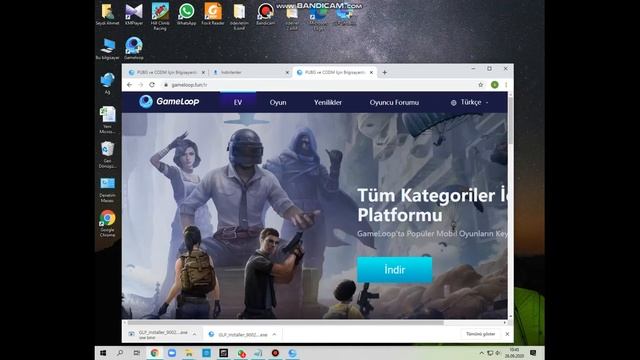Reload the page with the refresh icon
The width and height of the screenshot is (640, 360).
152,84
